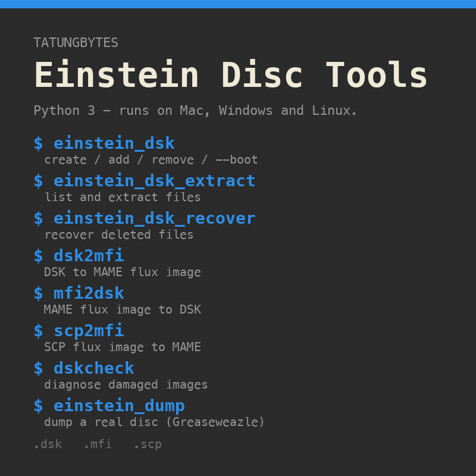Click the .mfi extension label
This screenshot has width=476, height=476.
tap(98, 444)
